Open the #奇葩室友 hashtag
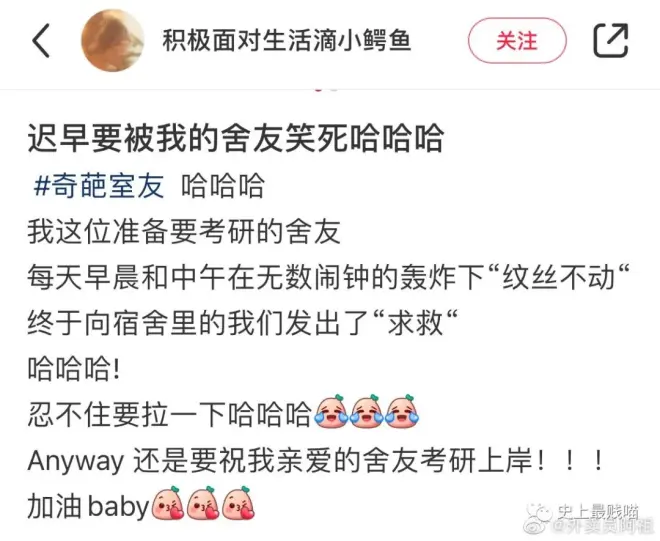Viewport: 660px width, 541px height. [x=99, y=186]
